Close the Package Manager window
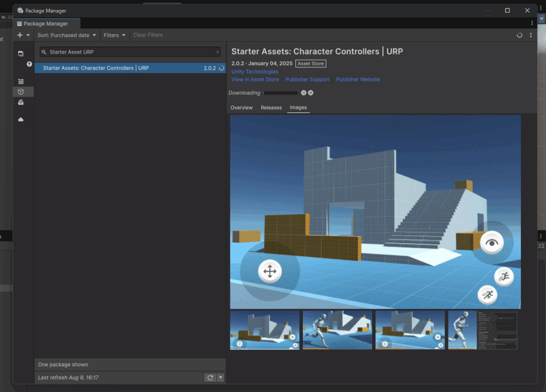The width and height of the screenshot is (546, 392). coord(527,11)
